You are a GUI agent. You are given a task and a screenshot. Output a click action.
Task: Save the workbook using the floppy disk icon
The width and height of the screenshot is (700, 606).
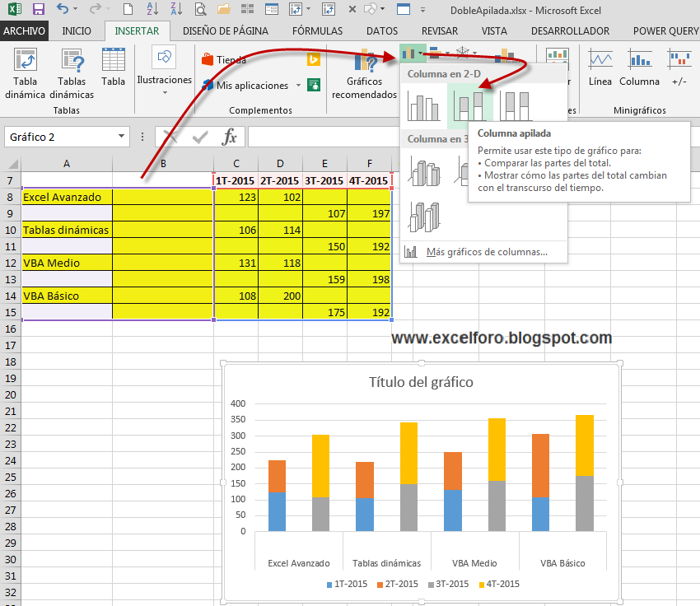pyautogui.click(x=39, y=9)
